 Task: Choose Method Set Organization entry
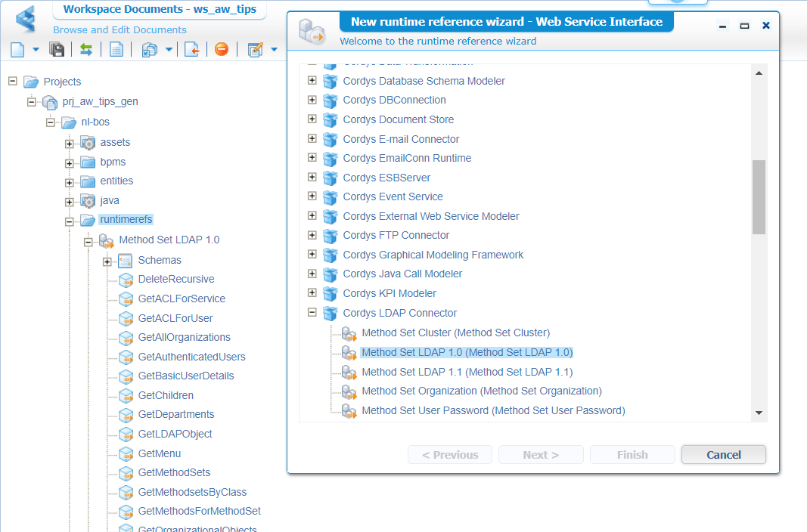[x=481, y=391]
